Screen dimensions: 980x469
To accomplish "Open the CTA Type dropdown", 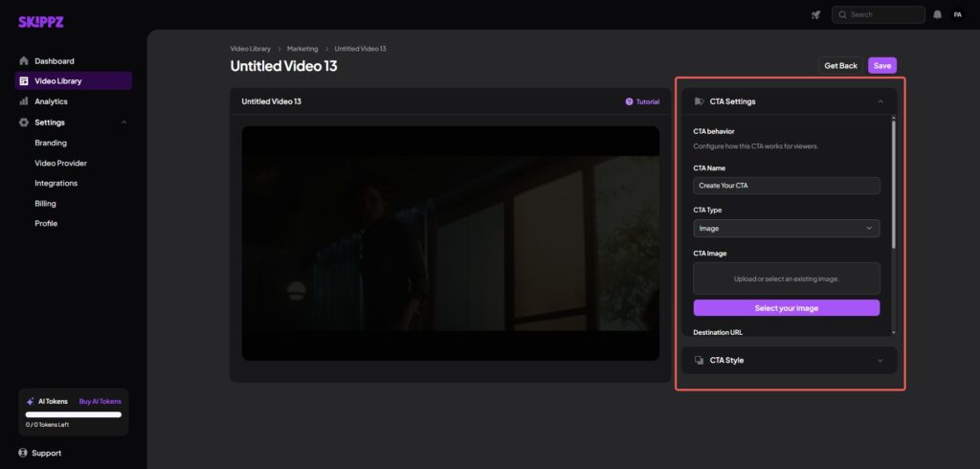I will [x=786, y=229].
